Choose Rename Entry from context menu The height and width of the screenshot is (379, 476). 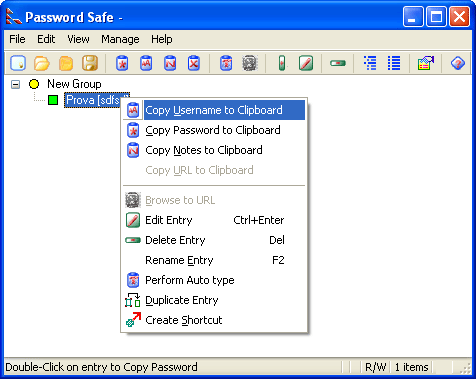click(214, 260)
